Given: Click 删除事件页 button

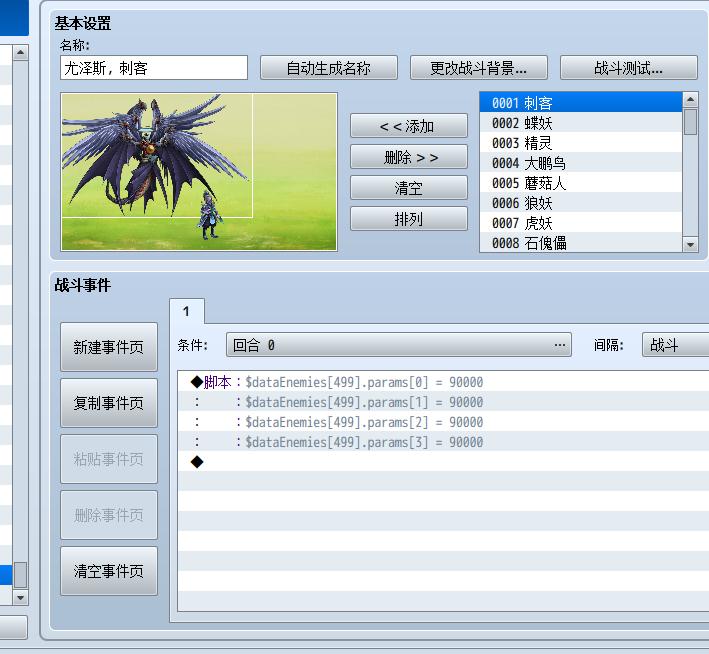Looking at the screenshot, I should (x=109, y=515).
